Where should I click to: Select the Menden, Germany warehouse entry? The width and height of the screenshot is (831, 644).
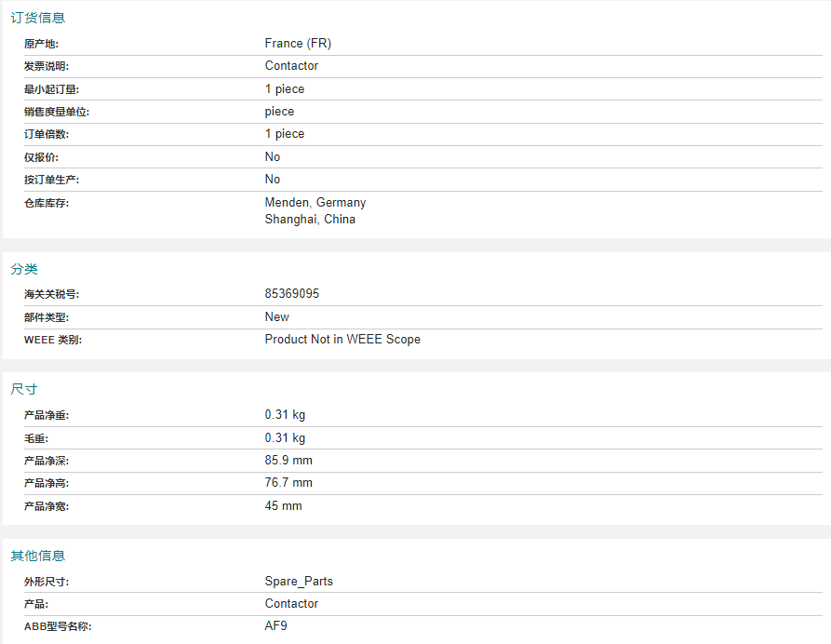(x=315, y=203)
